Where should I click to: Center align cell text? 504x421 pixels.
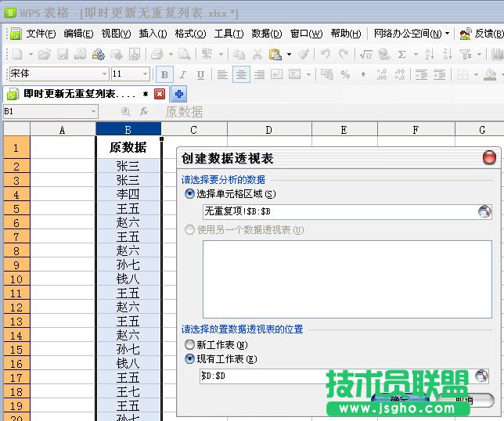click(x=241, y=74)
